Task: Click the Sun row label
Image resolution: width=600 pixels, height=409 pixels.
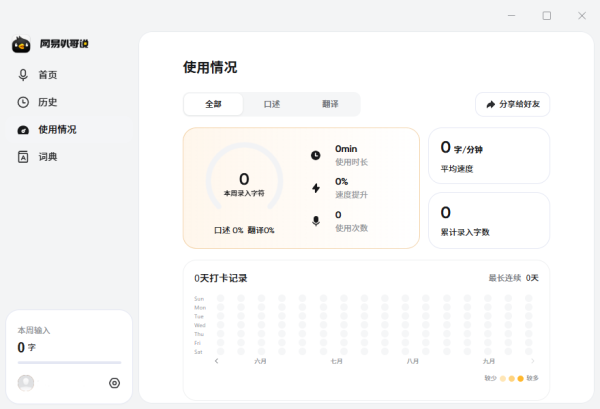Action: [x=199, y=299]
